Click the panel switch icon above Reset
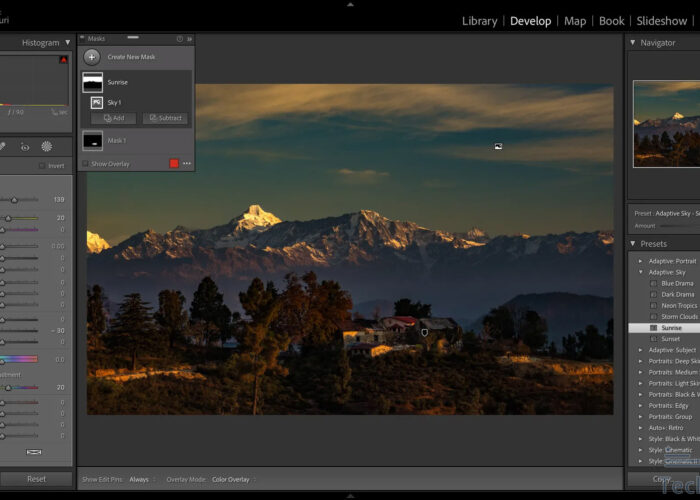 [34, 452]
